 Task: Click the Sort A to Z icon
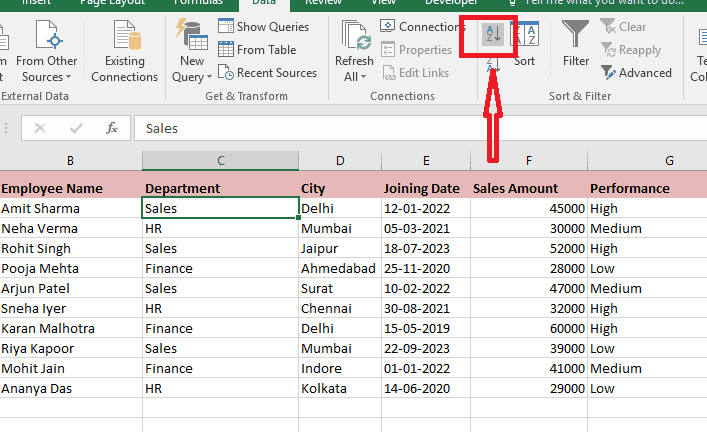click(x=492, y=36)
